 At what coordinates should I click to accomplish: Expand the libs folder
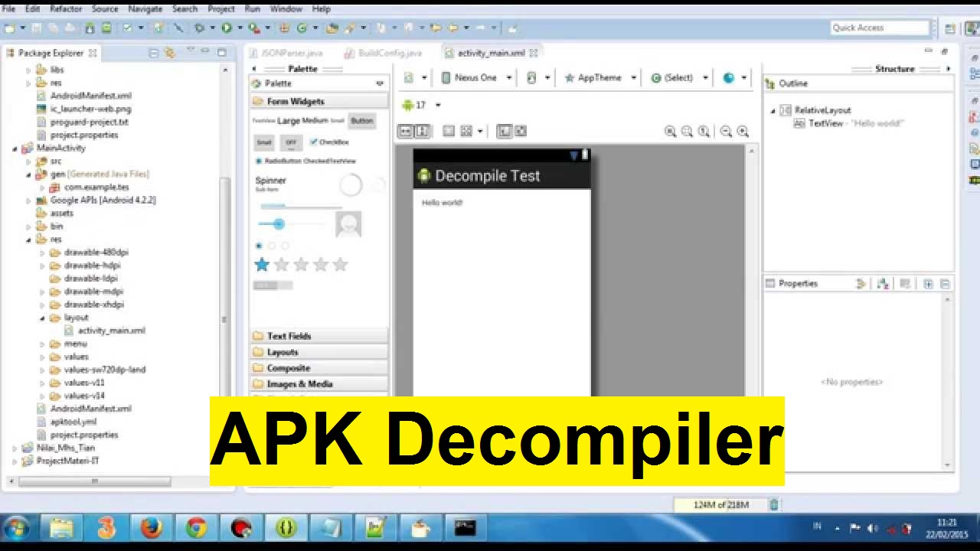(x=28, y=70)
